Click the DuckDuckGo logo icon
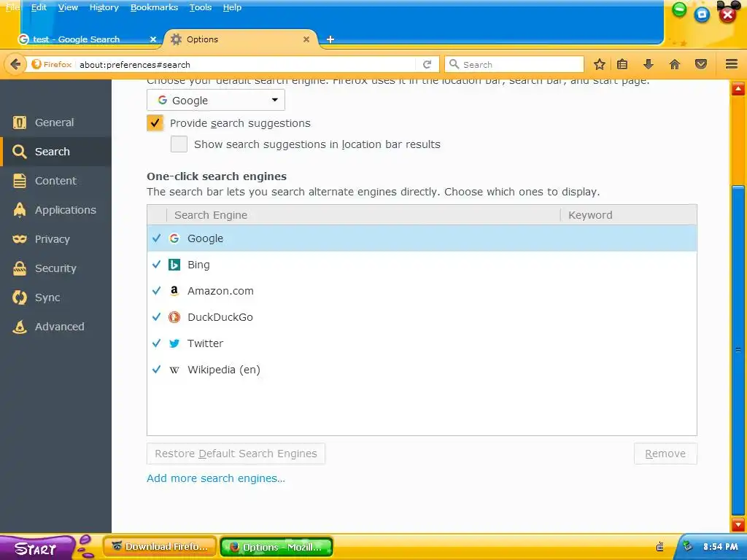This screenshot has height=560, width=747. 174,317
